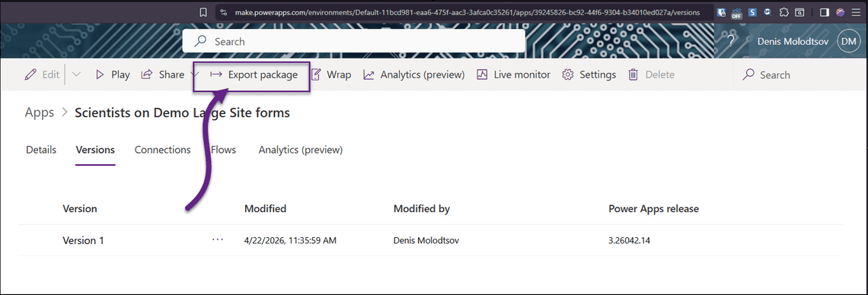Expand the dropdown chevron next to Edit
This screenshot has width=868, height=295.
(x=76, y=75)
